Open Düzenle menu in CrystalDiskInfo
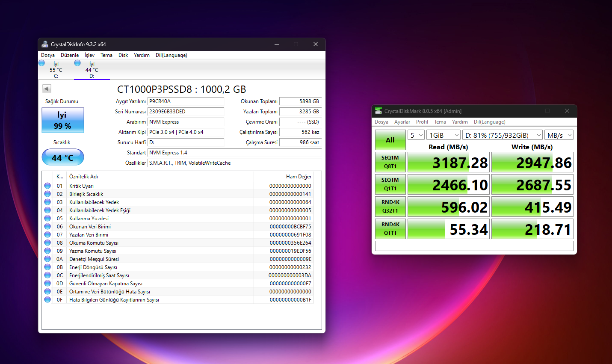The height and width of the screenshot is (364, 612). [70, 55]
